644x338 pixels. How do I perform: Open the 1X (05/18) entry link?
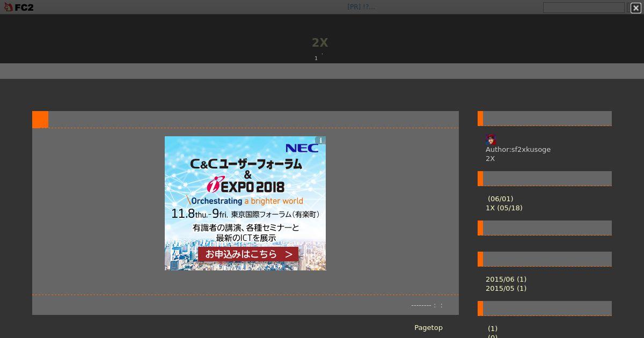click(504, 208)
